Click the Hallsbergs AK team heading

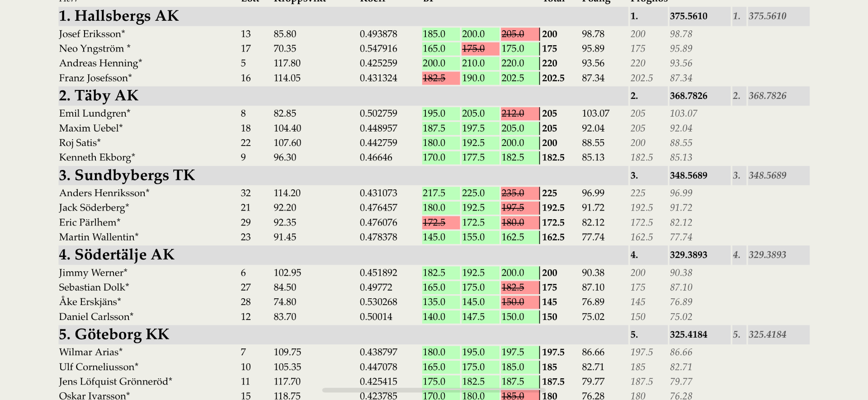point(119,16)
